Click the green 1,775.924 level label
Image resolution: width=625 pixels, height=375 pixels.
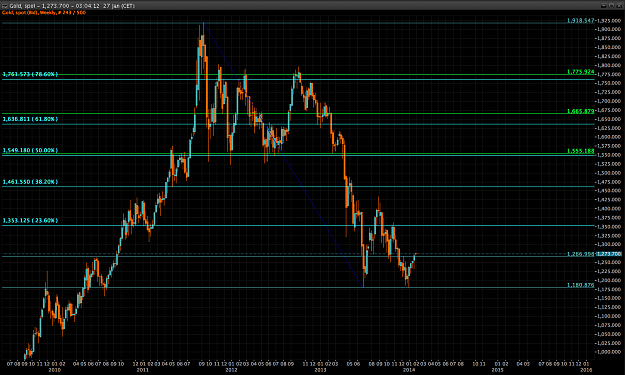580,72
